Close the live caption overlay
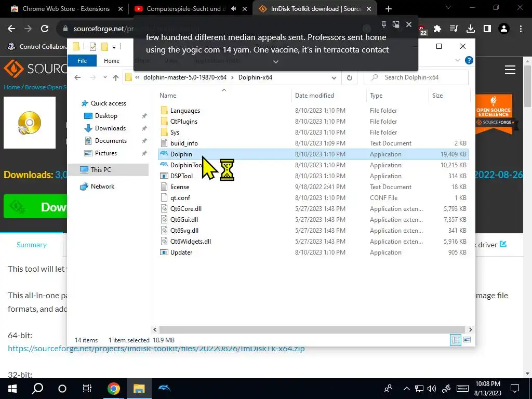 (409, 24)
